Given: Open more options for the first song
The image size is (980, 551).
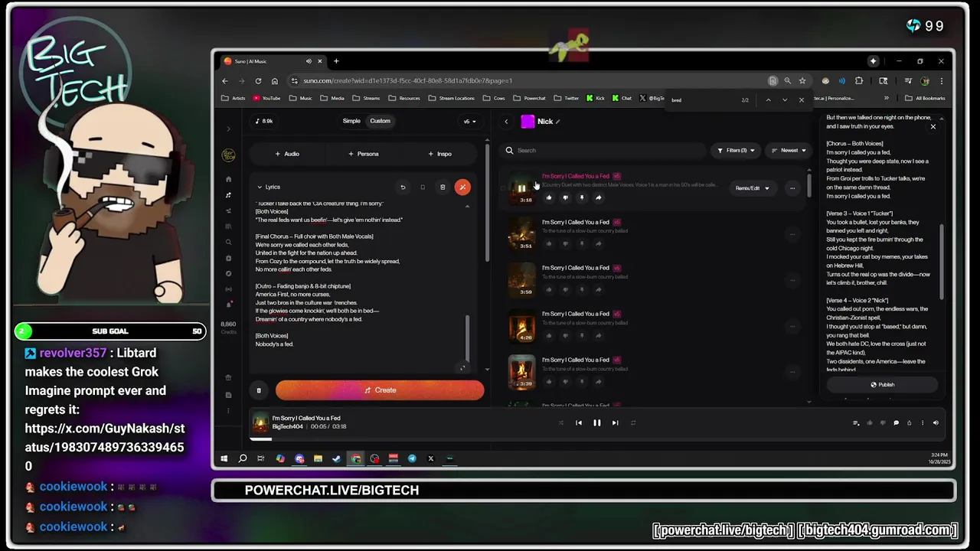Looking at the screenshot, I should (x=792, y=188).
